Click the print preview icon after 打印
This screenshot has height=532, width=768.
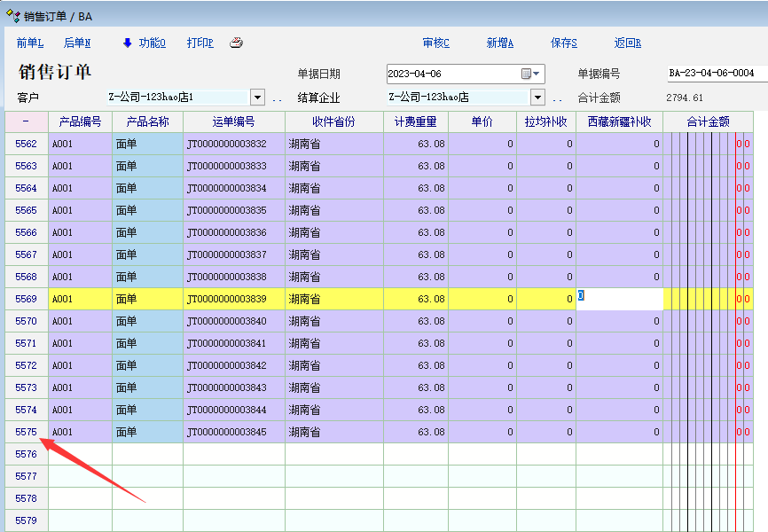[236, 43]
